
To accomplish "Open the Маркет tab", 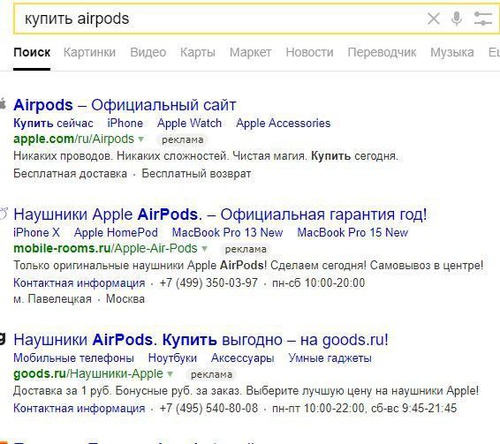I will click(250, 53).
